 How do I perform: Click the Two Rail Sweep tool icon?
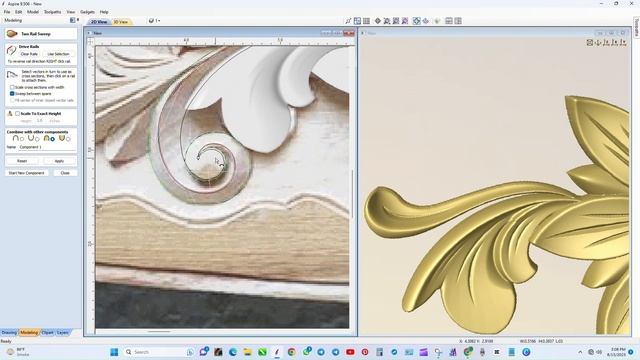point(12,34)
